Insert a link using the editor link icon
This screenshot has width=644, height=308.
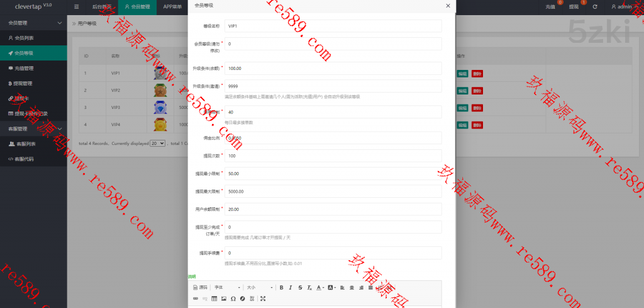[x=196, y=299]
